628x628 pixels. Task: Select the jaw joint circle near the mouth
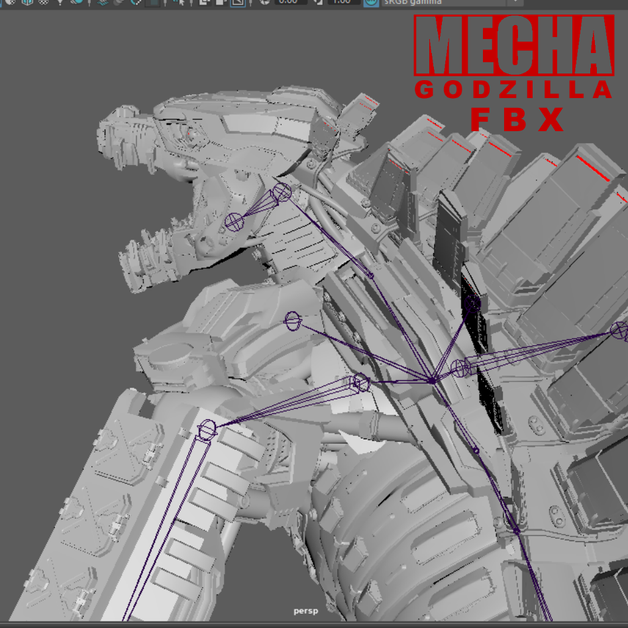click(234, 221)
